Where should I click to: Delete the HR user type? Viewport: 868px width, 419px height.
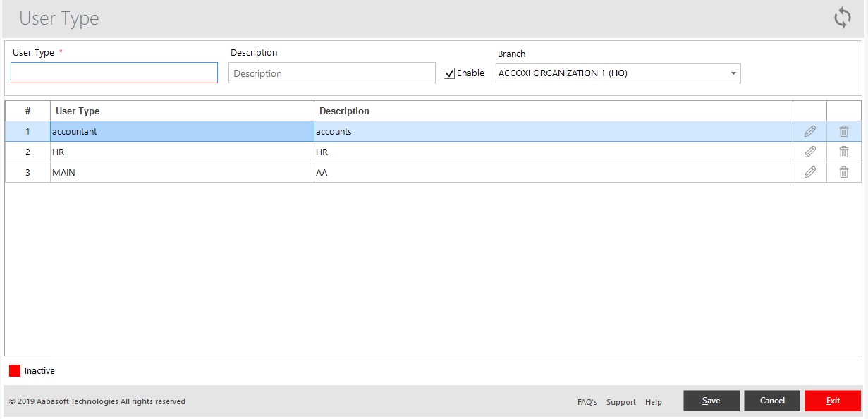tap(843, 152)
